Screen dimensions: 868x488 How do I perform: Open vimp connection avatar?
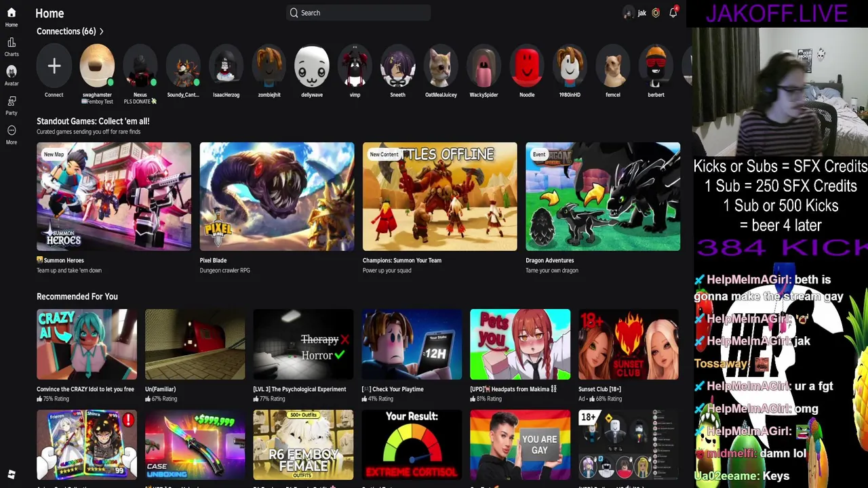pyautogui.click(x=355, y=66)
